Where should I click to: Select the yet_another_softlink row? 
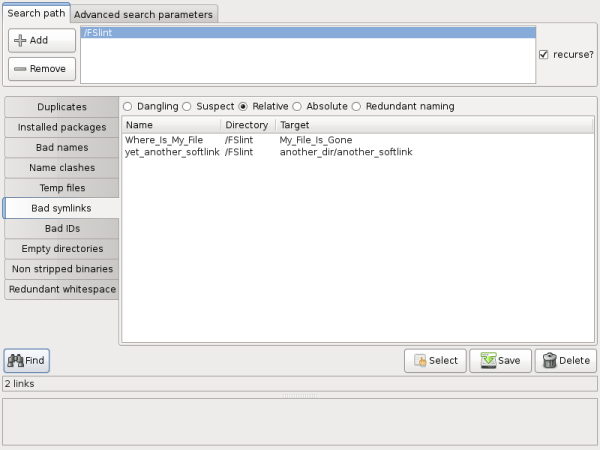171,152
